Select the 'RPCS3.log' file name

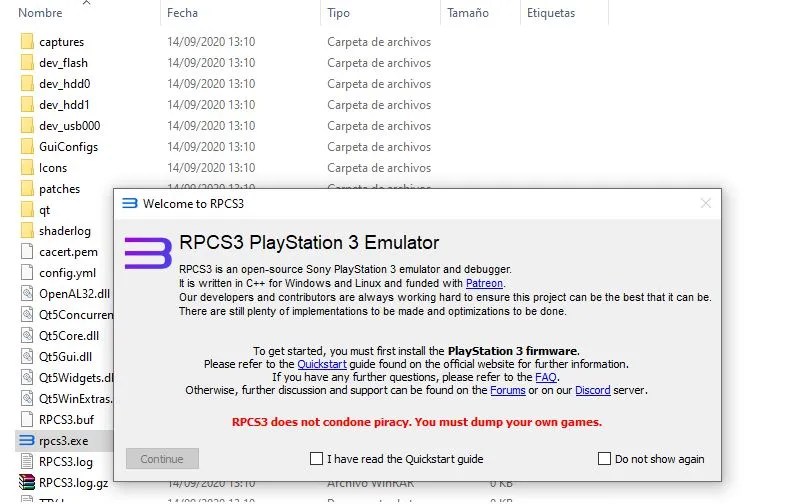click(x=66, y=462)
